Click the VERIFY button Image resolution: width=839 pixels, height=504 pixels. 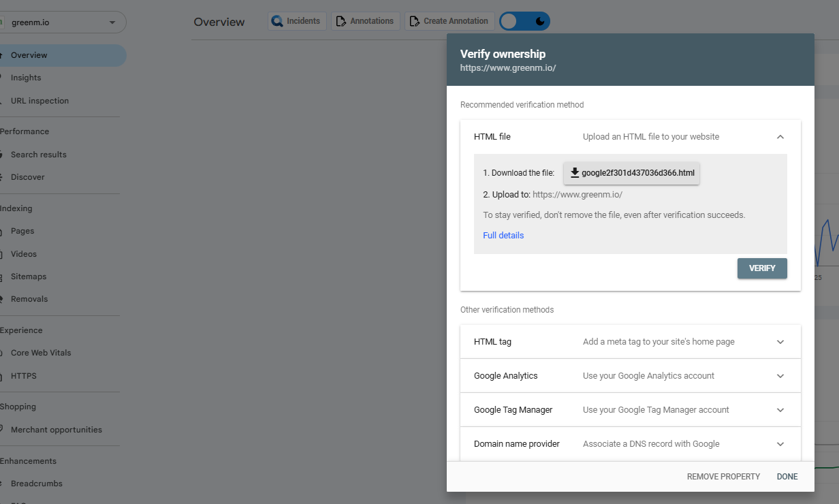coord(762,268)
